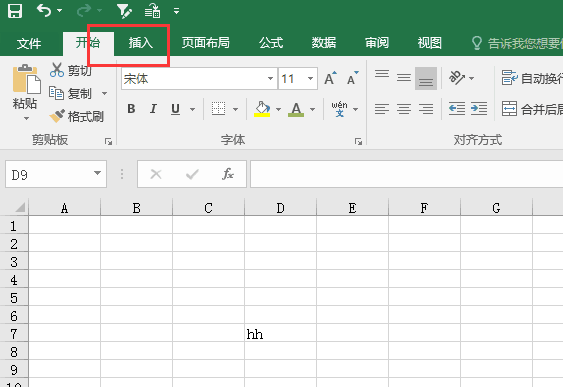Click the Increase Font Size icon
563x387 pixels.
[x=330, y=78]
